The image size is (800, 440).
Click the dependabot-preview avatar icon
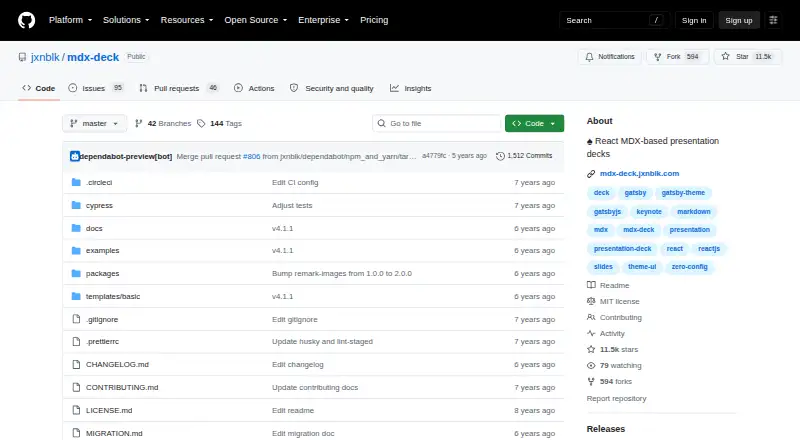[74, 156]
